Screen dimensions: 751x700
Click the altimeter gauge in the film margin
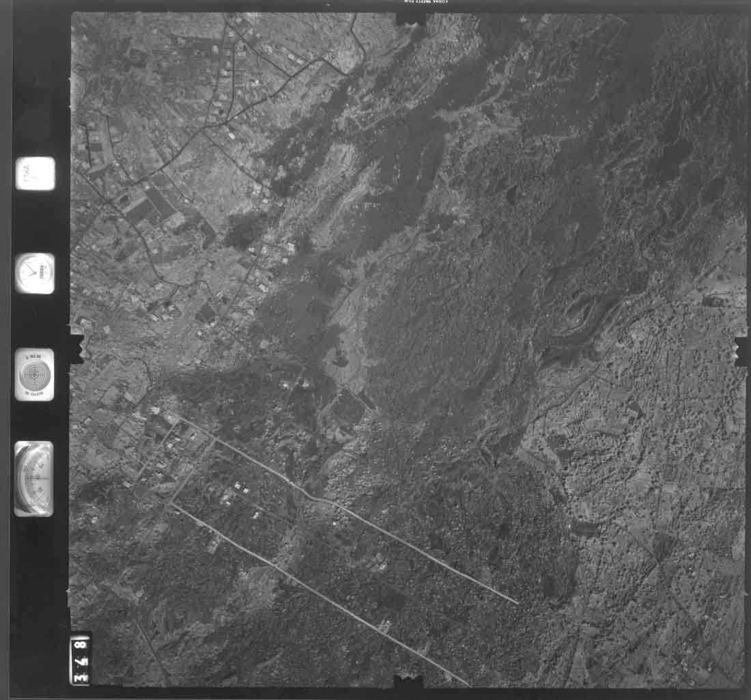click(x=33, y=478)
